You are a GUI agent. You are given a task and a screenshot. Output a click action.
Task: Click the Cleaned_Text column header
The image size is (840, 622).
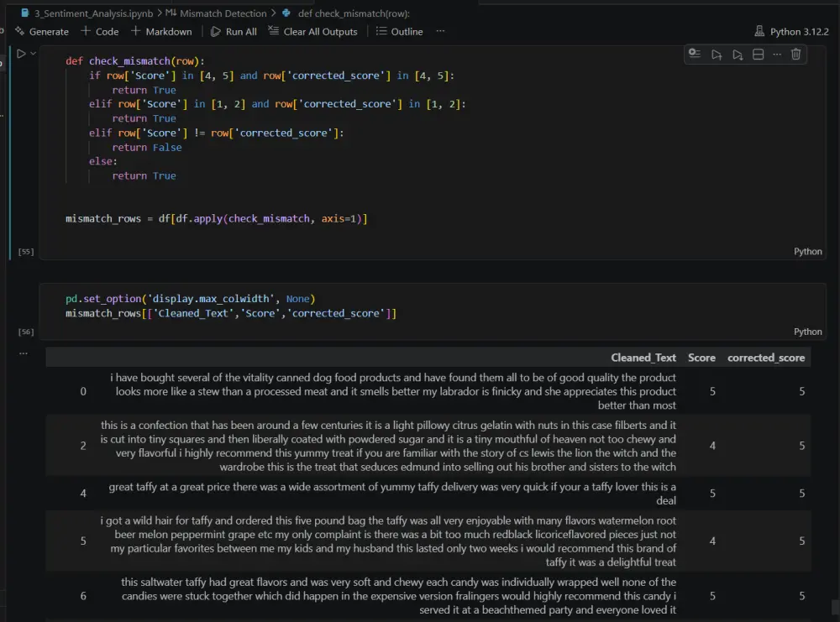[x=643, y=358]
